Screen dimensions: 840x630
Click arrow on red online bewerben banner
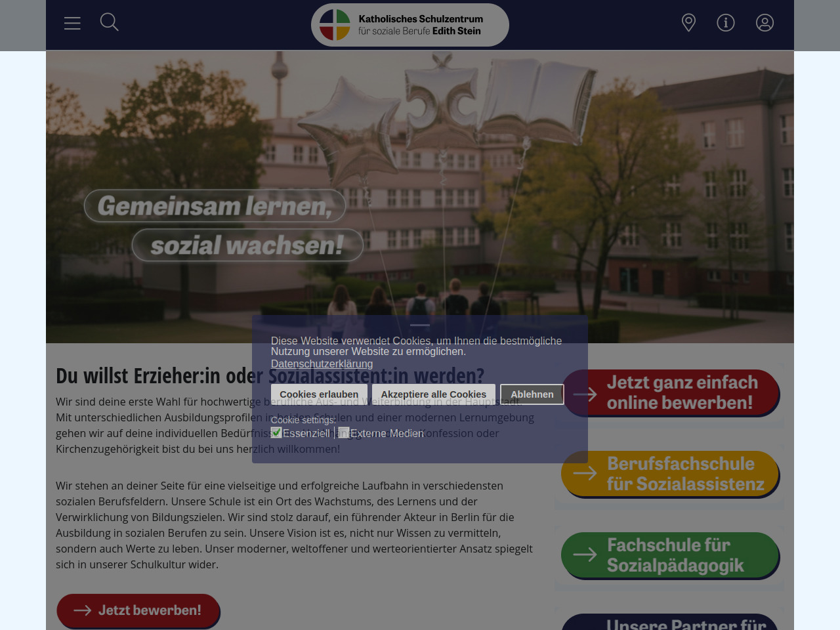point(585,394)
